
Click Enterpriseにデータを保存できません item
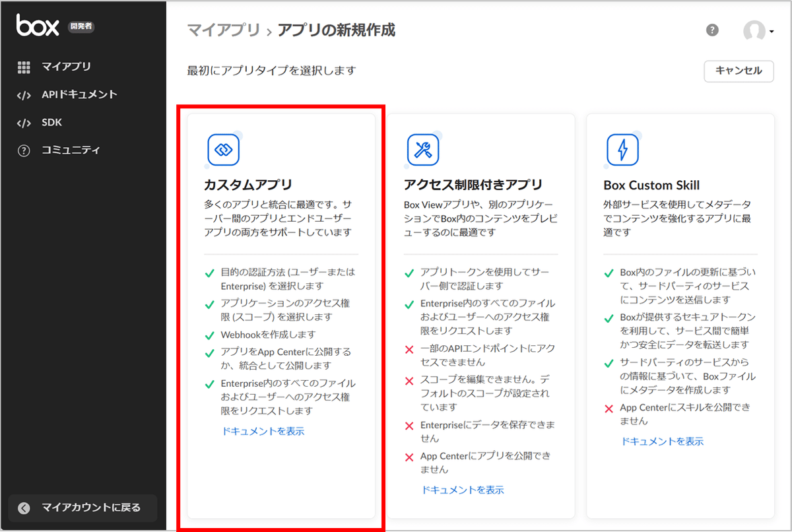point(488,432)
